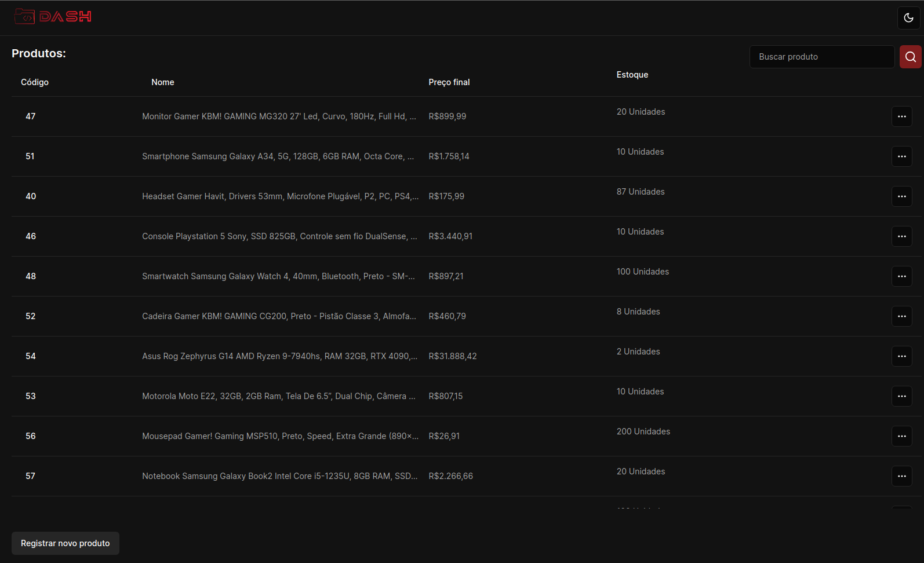Open options menu for Motorola Moto E22
This screenshot has height=563, width=924.
click(901, 396)
